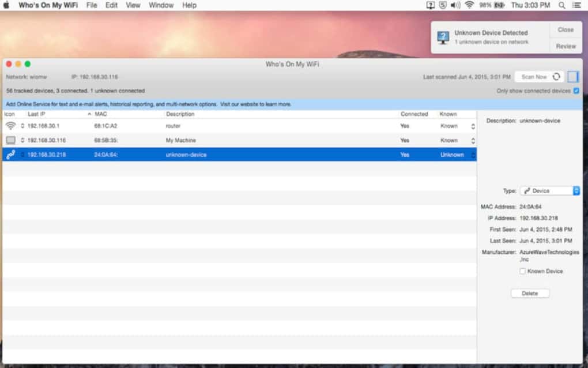Click the unknown-device link icon in selected row

(10, 155)
